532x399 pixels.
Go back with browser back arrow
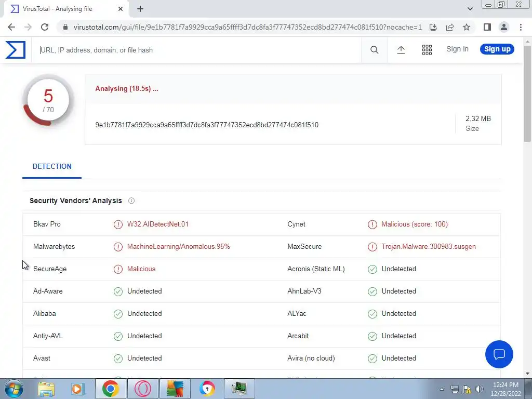(x=11, y=27)
